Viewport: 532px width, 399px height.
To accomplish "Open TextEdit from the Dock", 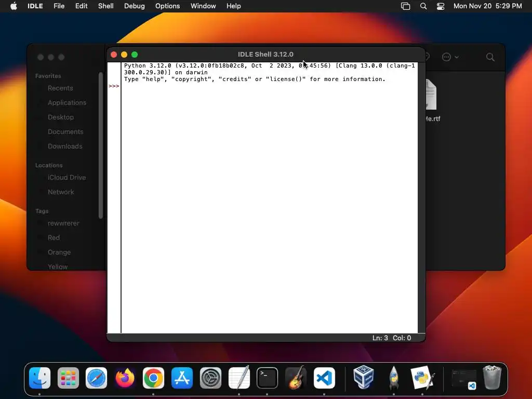I will (239, 378).
